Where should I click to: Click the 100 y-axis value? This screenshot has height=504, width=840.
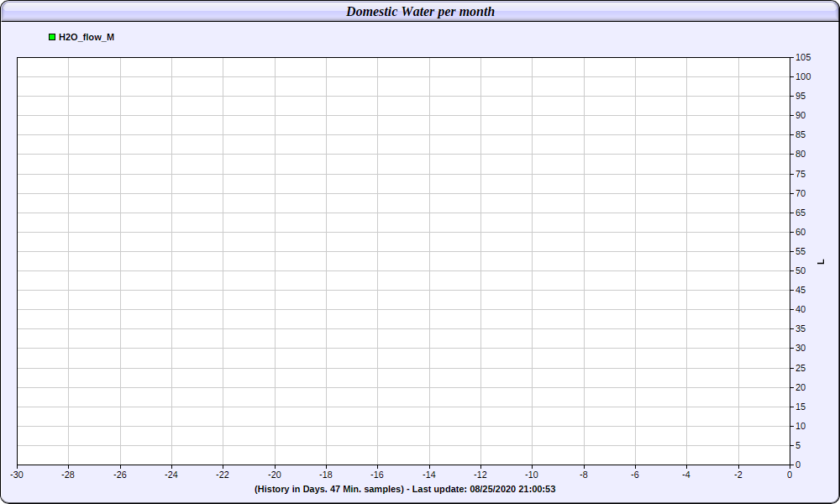[x=803, y=76]
